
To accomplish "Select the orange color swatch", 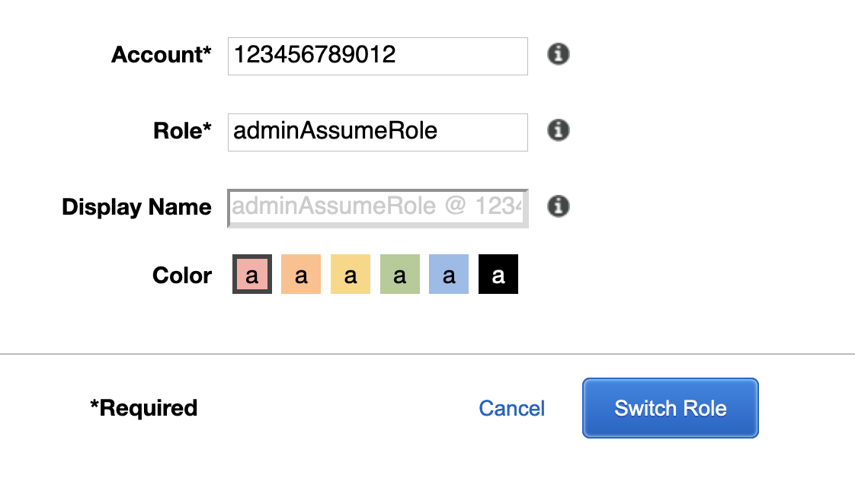I will point(301,273).
